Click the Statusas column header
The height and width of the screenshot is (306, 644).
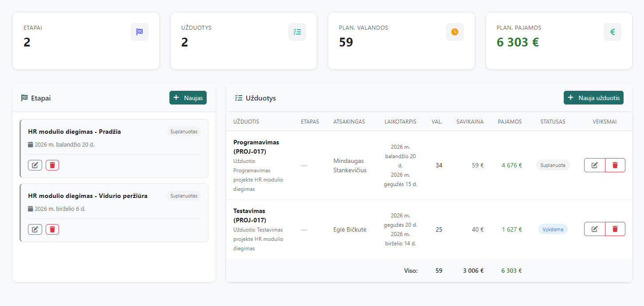(x=553, y=122)
